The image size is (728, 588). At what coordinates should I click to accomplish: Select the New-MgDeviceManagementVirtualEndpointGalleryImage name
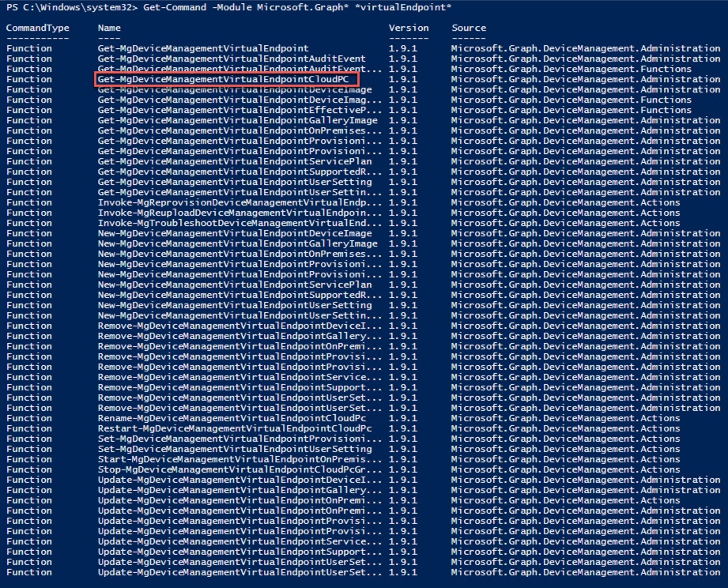[x=237, y=243]
